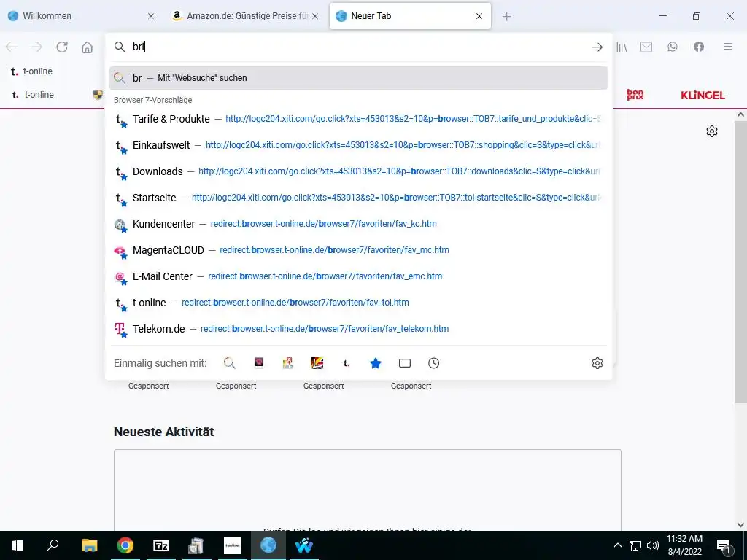Open the notification center icon

pyautogui.click(x=724, y=545)
